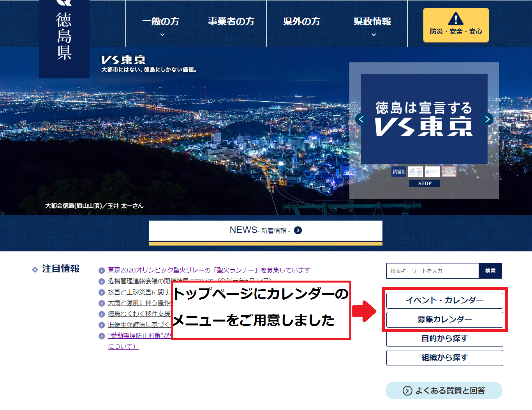
Task: Click the 注目情報 heading
Action: 61,269
